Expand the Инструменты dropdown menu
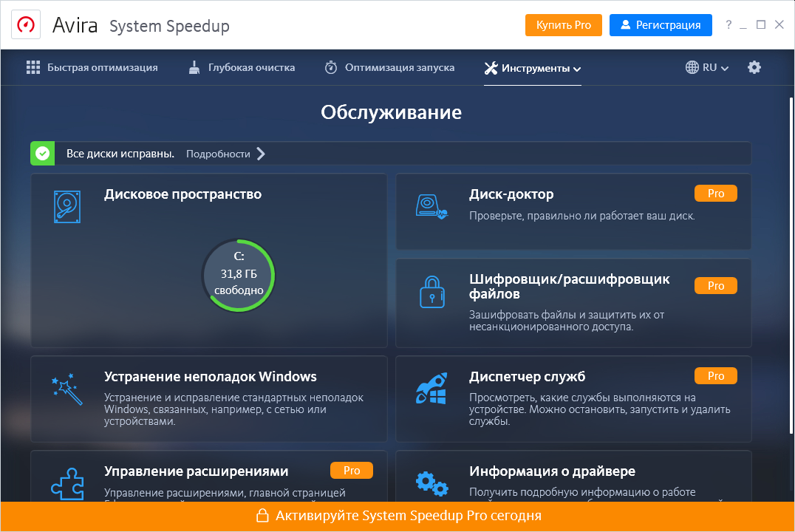This screenshot has height=532, width=795. (x=533, y=68)
